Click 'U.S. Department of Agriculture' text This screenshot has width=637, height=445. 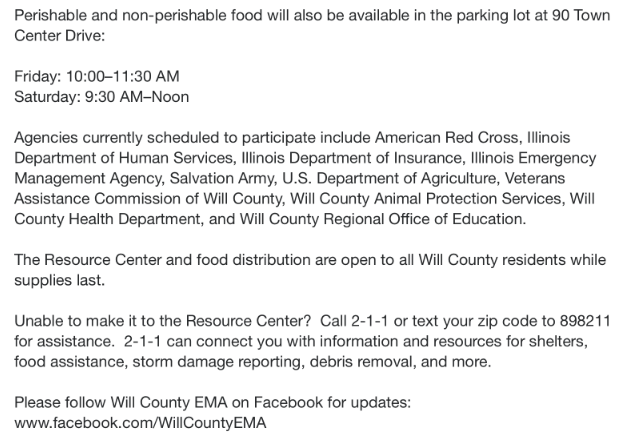tap(389, 178)
